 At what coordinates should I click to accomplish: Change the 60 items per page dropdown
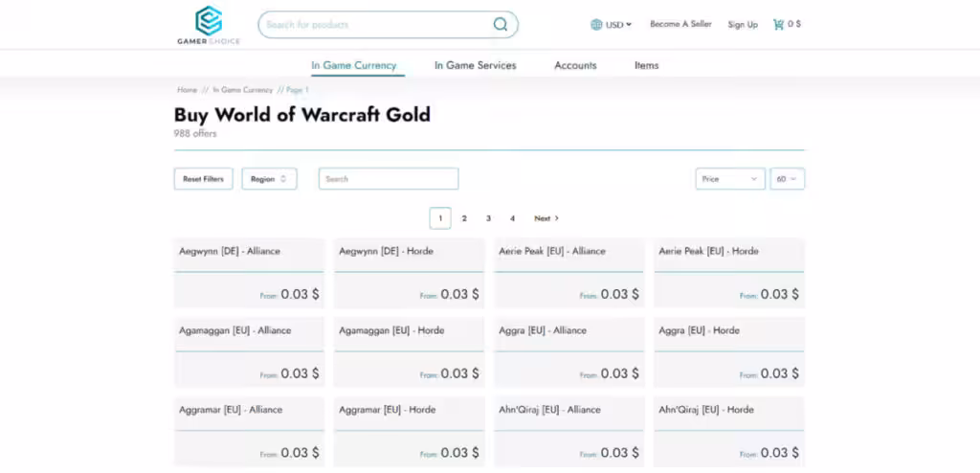click(x=787, y=179)
